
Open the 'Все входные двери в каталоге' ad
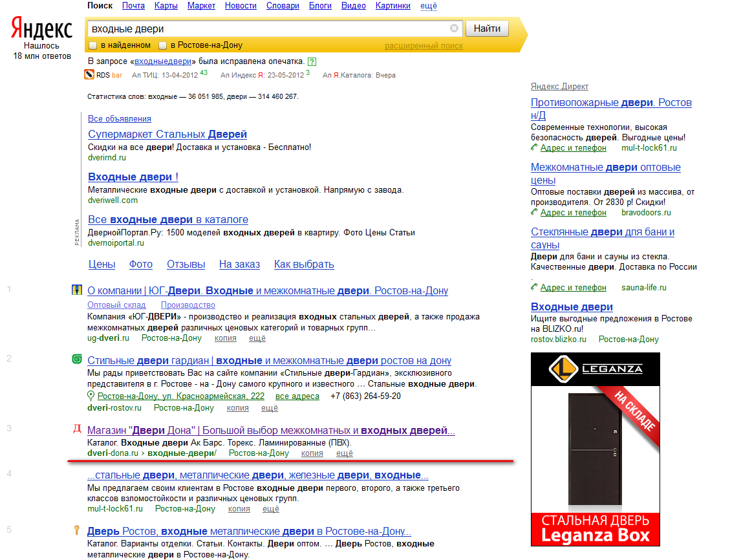168,219
